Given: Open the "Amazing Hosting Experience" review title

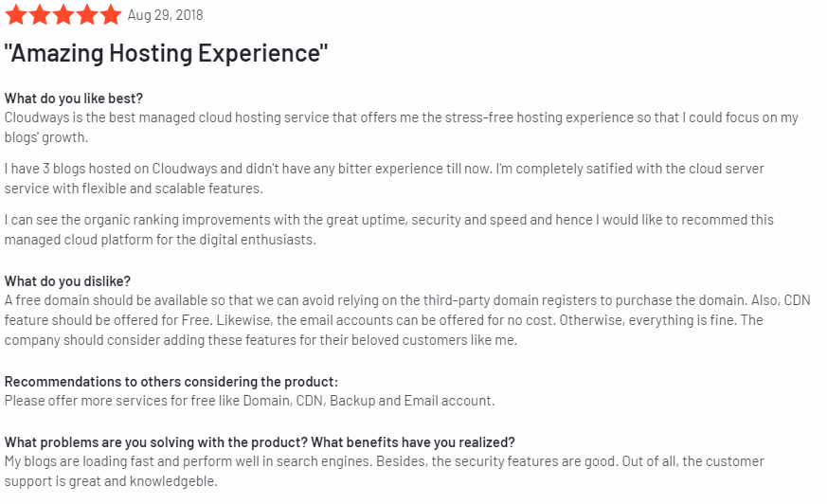Looking at the screenshot, I should pyautogui.click(x=166, y=53).
